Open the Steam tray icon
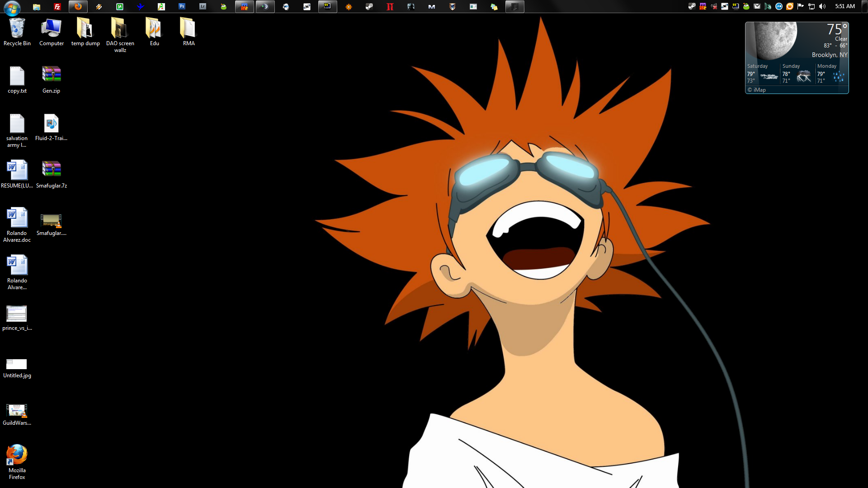Viewport: 868px width, 488px height. [x=692, y=6]
